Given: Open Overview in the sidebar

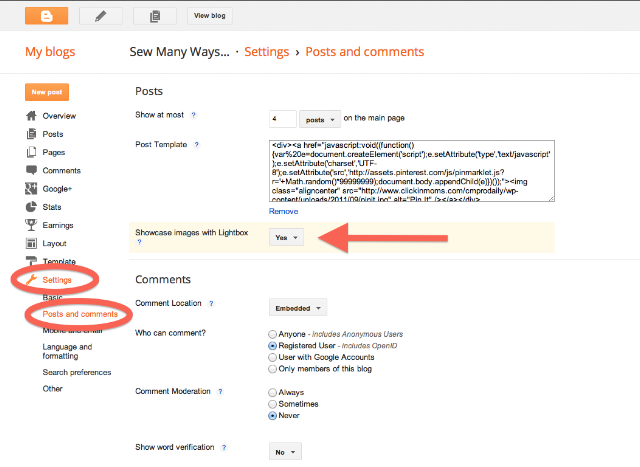Looking at the screenshot, I should 59,116.
